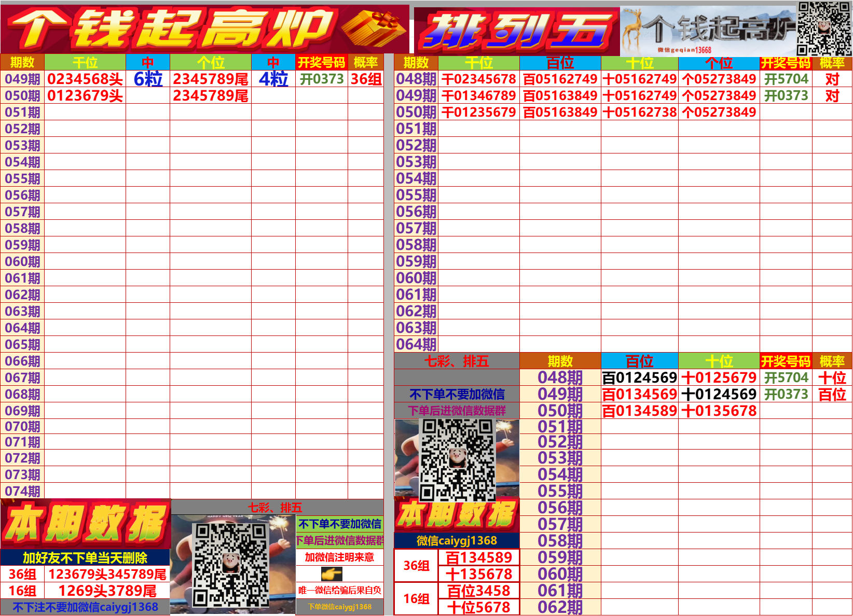
Task: Select the 067期 row label
Action: (x=22, y=377)
